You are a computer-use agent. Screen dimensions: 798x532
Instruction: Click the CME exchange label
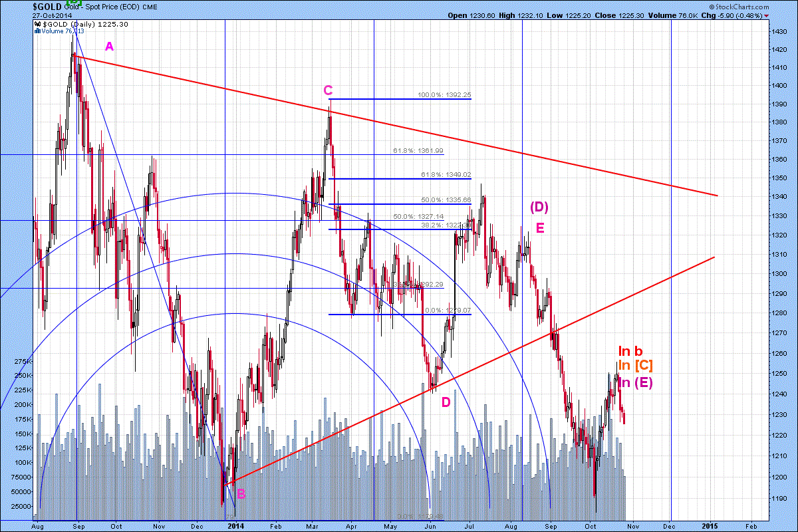(x=148, y=7)
